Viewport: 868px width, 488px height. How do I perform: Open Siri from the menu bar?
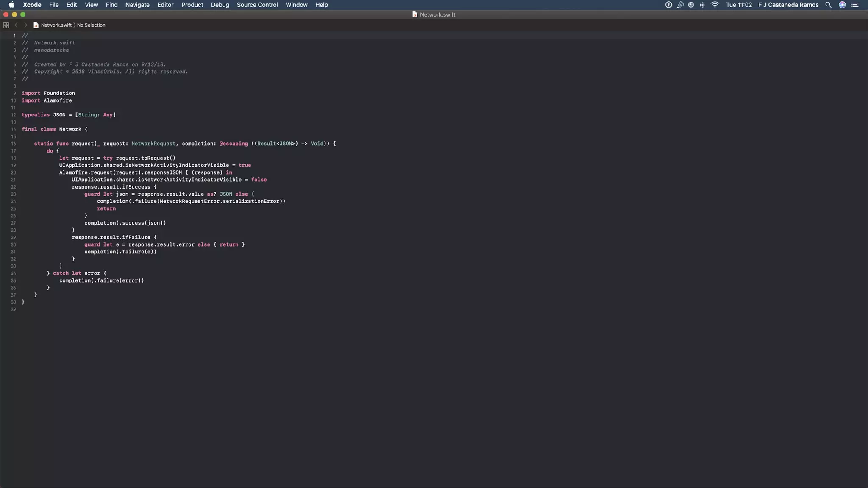(842, 5)
